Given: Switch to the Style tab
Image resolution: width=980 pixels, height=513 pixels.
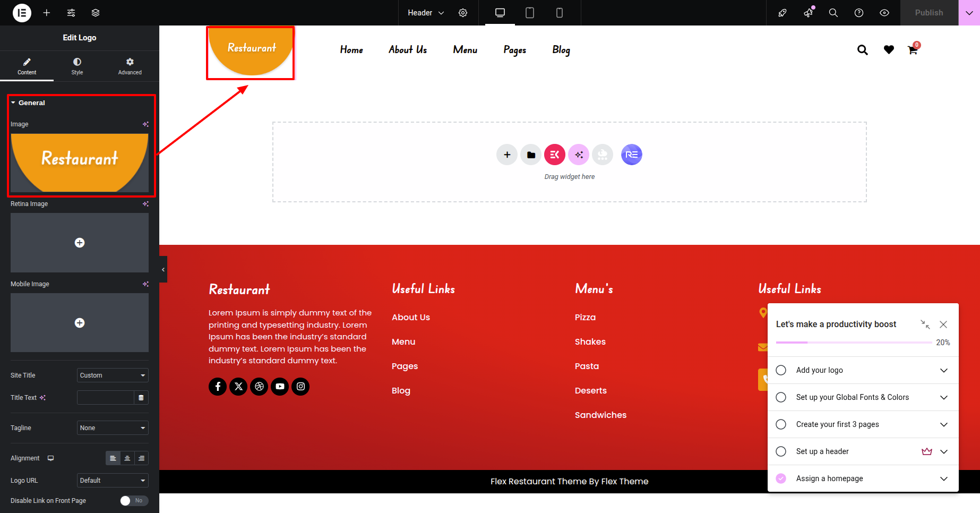Looking at the screenshot, I should click(77, 66).
